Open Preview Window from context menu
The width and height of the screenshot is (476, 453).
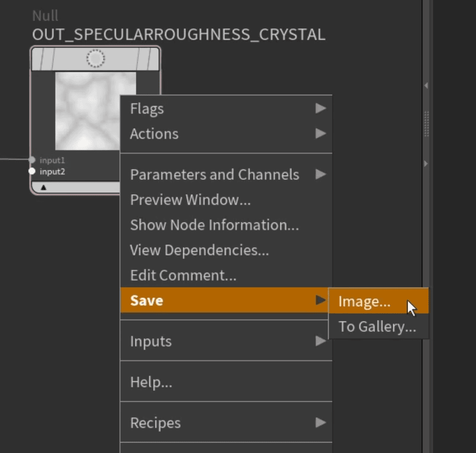coord(190,200)
